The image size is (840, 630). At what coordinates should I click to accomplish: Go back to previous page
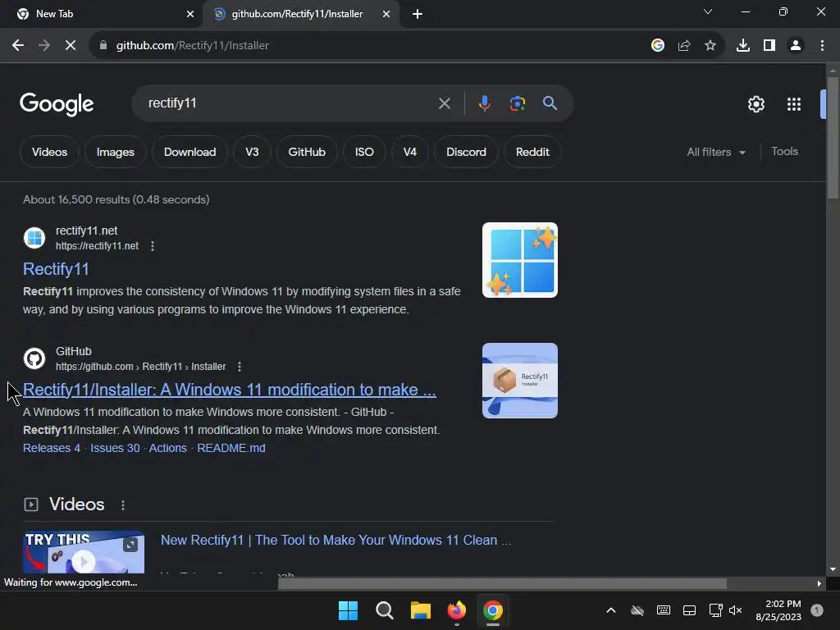click(x=18, y=46)
